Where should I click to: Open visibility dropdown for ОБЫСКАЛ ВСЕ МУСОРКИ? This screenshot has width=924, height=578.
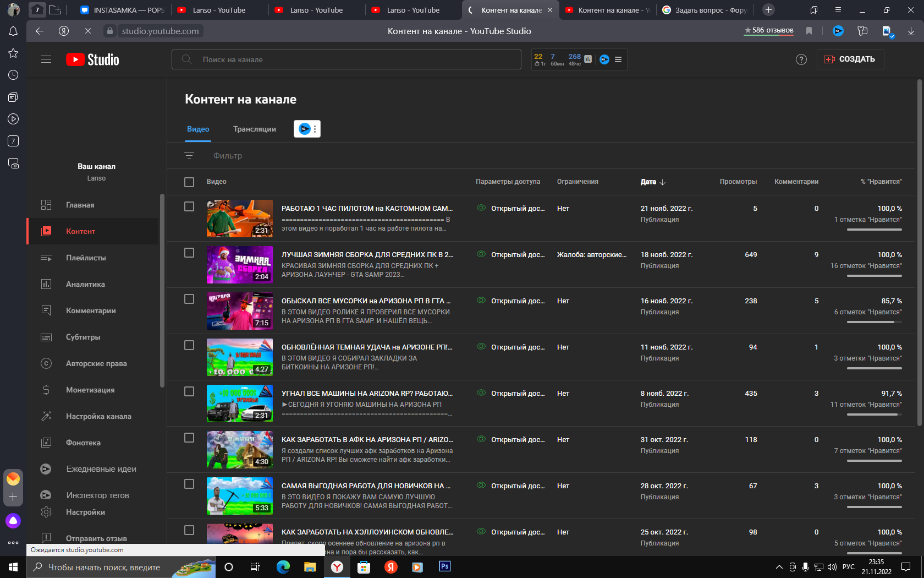coord(511,301)
